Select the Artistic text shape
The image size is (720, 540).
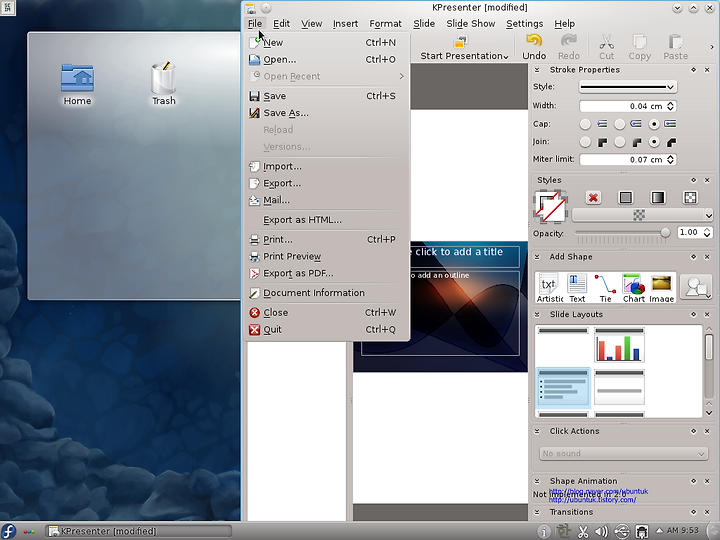549,287
